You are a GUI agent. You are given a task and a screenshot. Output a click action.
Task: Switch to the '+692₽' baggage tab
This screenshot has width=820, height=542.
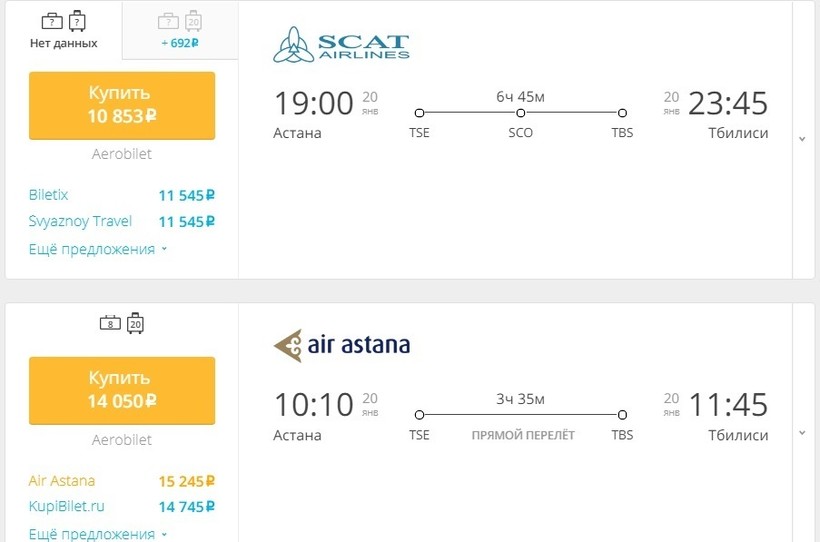coord(180,30)
